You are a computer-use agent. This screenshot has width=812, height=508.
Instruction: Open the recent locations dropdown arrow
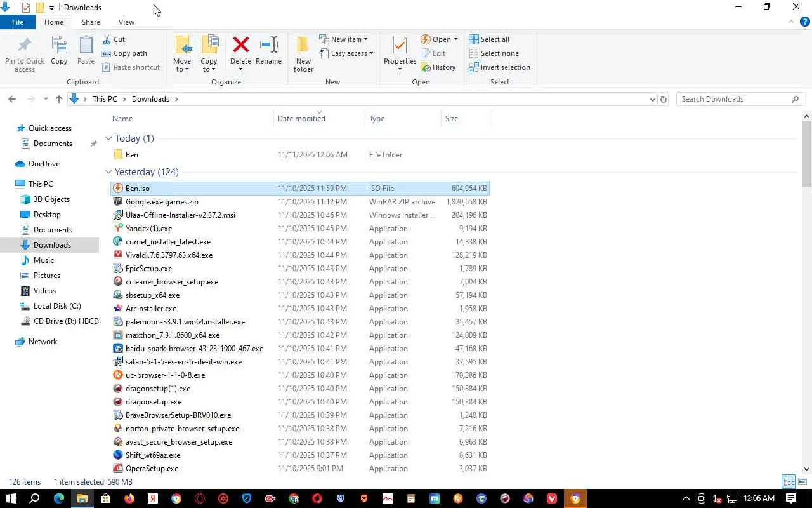46,99
